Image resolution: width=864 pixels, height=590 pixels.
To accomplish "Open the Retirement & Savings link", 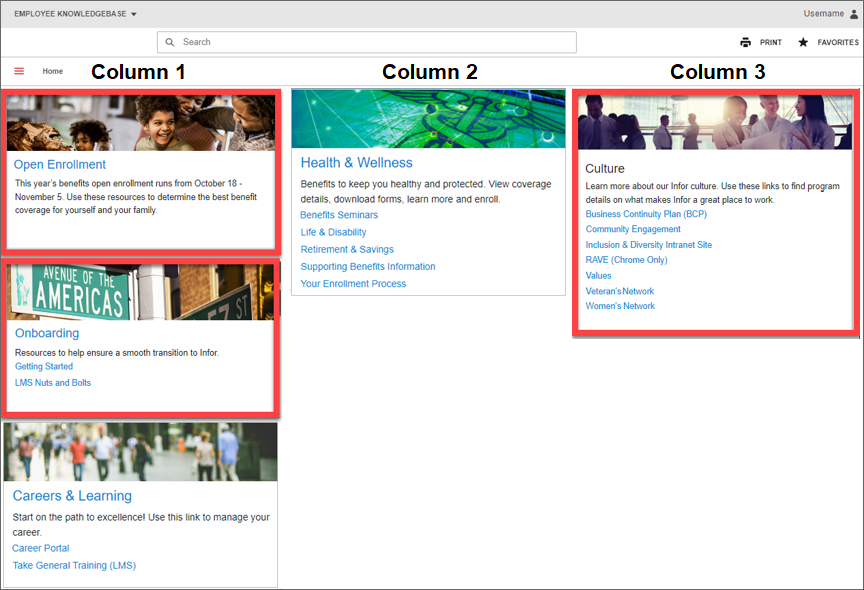I will click(x=347, y=249).
